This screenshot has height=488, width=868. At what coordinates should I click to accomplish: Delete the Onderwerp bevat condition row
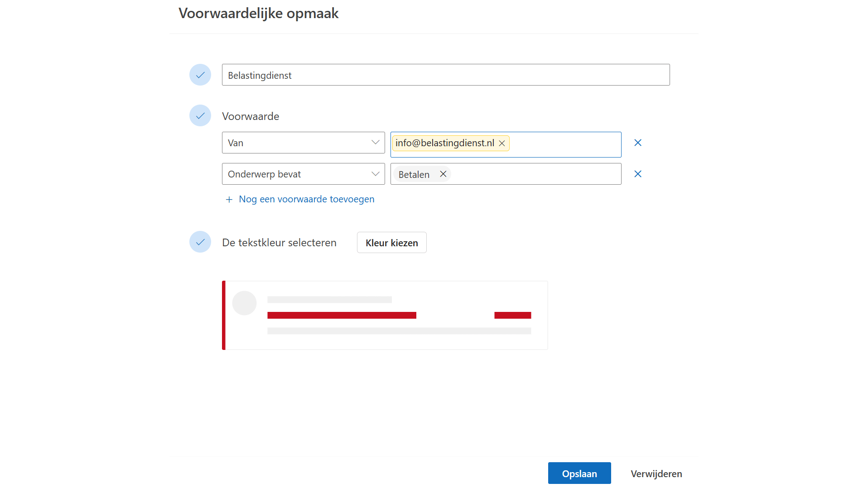coord(638,174)
